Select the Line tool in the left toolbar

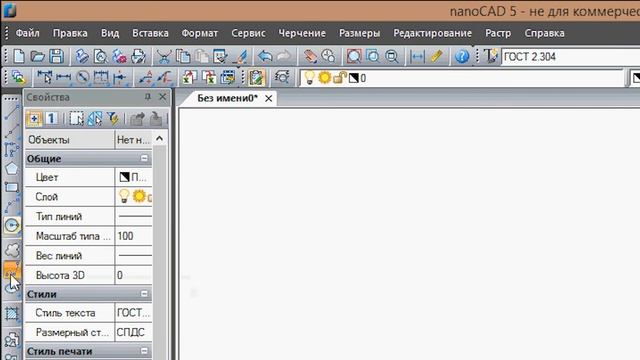pos(11,112)
